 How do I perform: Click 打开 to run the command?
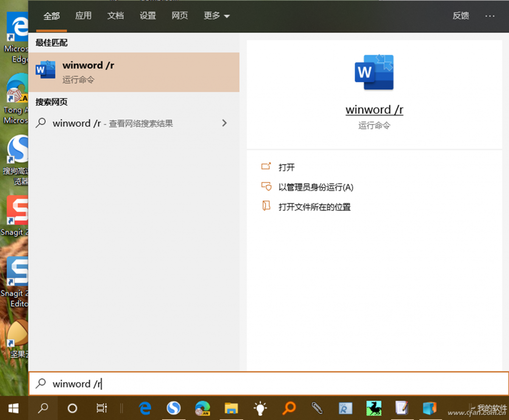[x=286, y=167]
